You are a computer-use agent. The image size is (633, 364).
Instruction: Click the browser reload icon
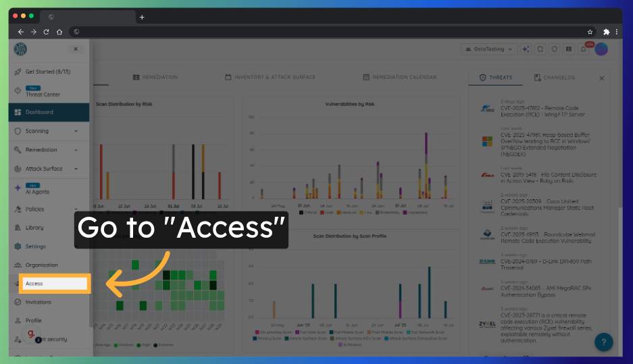click(x=47, y=32)
